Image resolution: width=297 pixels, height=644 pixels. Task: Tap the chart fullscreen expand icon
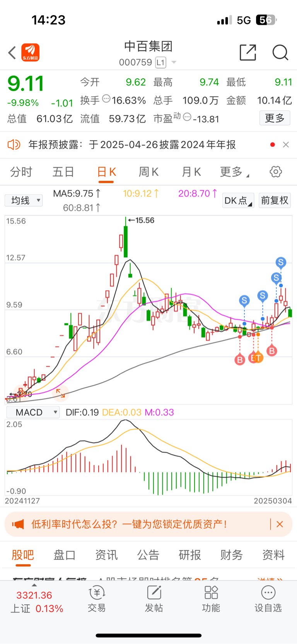(x=60, y=393)
